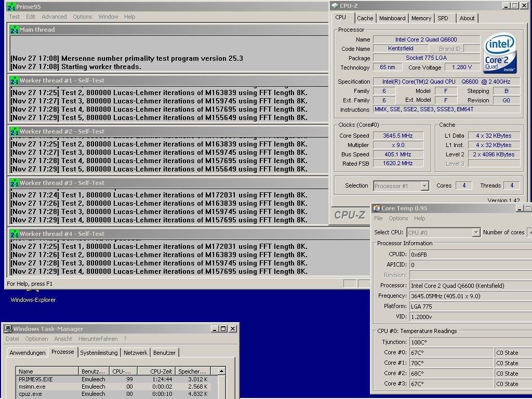
Task: Open the Edit menu in Prime95
Action: [31, 17]
